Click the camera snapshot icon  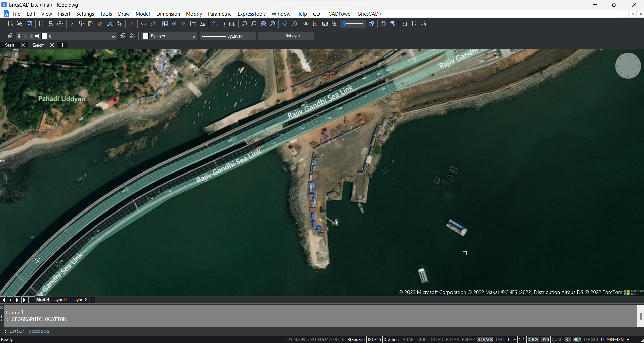[325, 24]
